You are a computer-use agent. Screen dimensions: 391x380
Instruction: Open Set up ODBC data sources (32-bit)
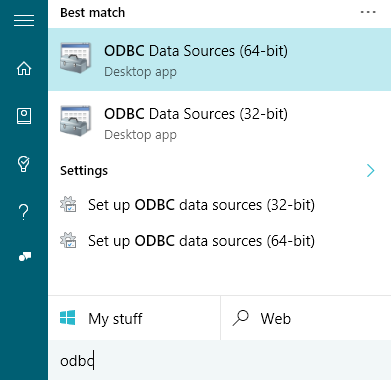pyautogui.click(x=220, y=205)
